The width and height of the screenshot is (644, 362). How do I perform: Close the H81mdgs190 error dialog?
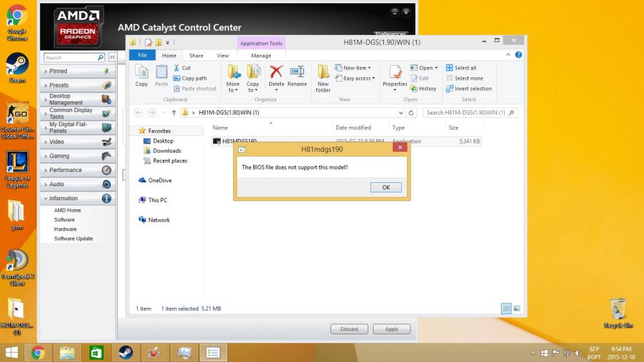click(400, 147)
